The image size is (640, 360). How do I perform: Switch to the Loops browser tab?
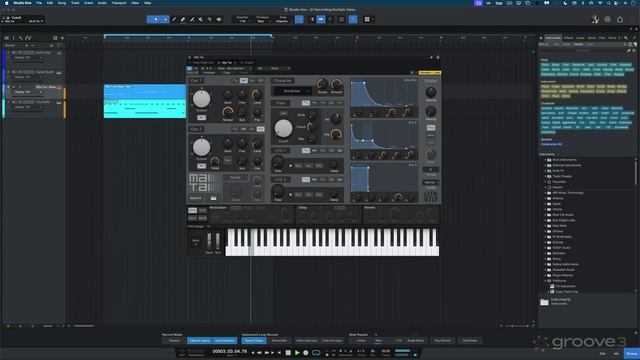point(580,38)
